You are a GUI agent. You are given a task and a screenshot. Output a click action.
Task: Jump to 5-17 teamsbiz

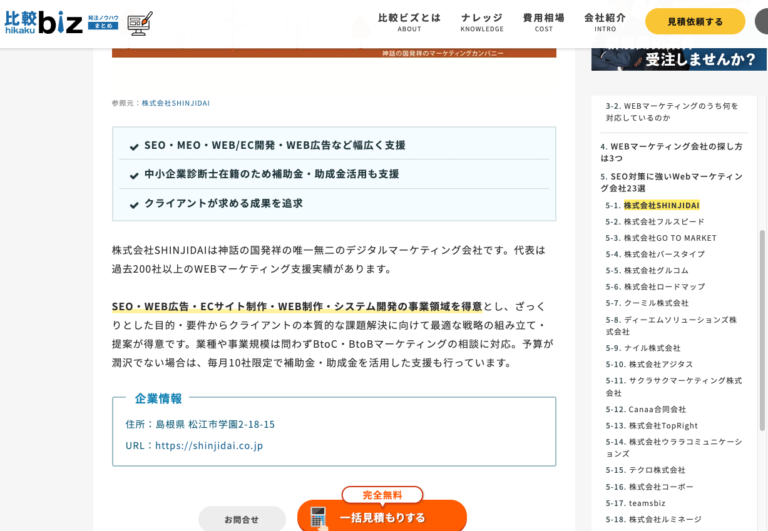[635, 503]
